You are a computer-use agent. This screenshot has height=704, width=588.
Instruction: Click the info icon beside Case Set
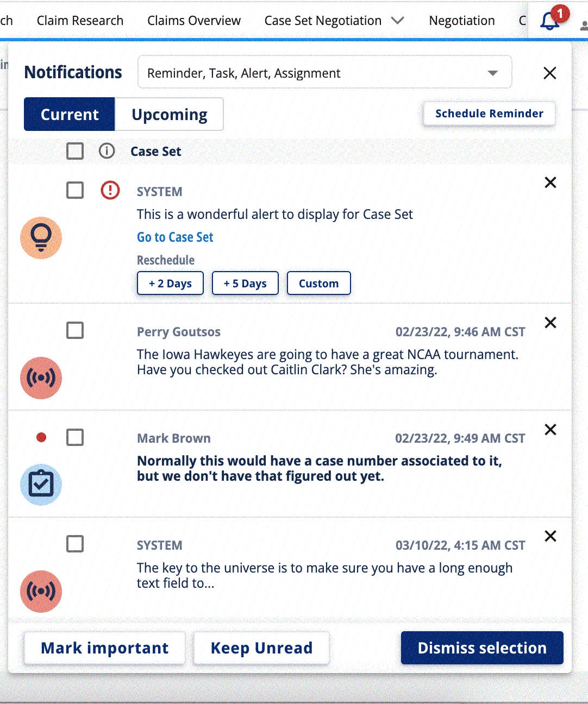pyautogui.click(x=107, y=151)
